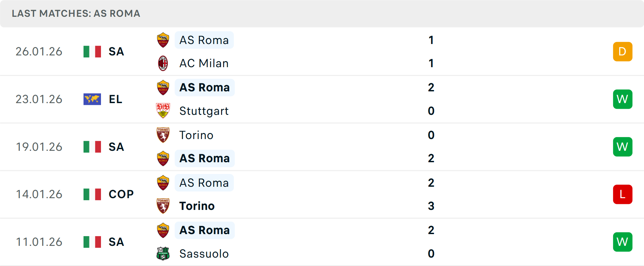Click the red L loss badge
The height and width of the screenshot is (266, 644).
(x=623, y=194)
